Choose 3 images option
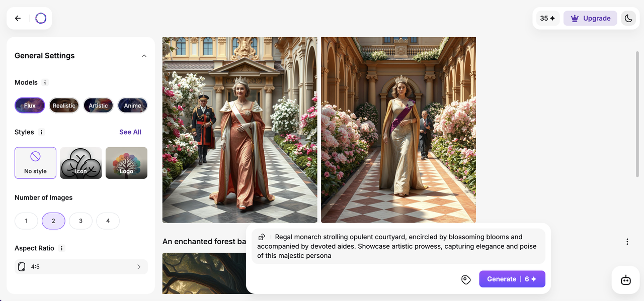Viewport: 644px width, 301px height. coord(80,221)
